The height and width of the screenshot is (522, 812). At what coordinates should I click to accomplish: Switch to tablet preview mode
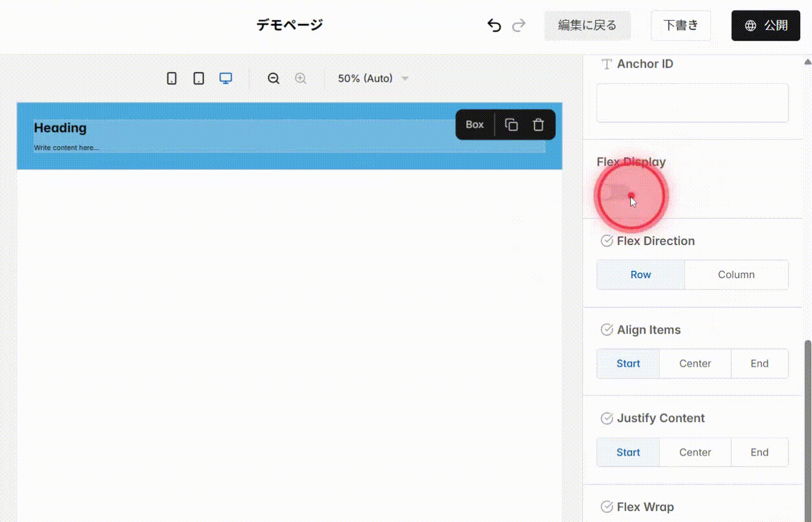pyautogui.click(x=198, y=78)
